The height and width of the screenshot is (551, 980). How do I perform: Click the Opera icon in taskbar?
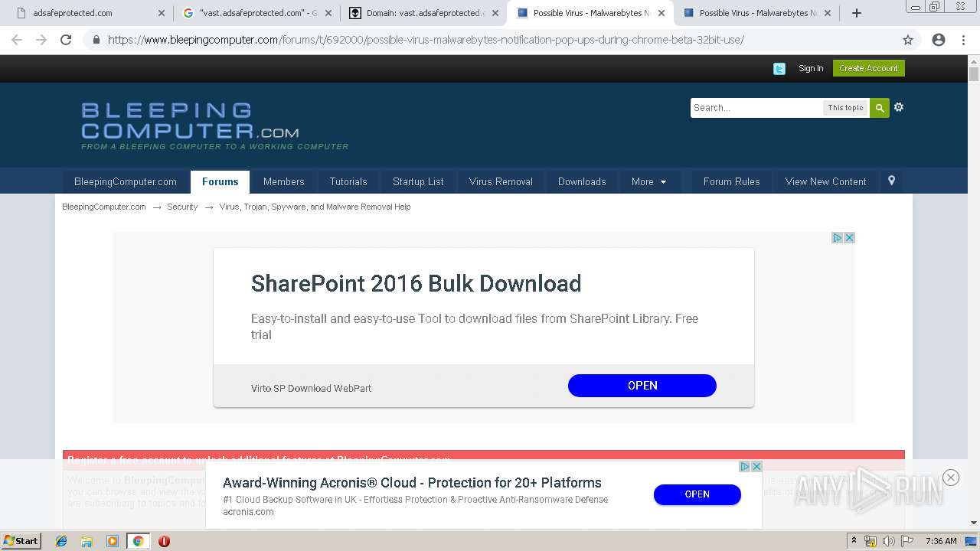(164, 541)
